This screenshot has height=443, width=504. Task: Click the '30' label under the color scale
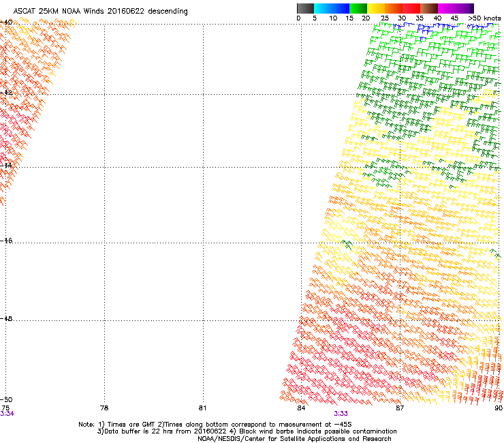(x=402, y=18)
